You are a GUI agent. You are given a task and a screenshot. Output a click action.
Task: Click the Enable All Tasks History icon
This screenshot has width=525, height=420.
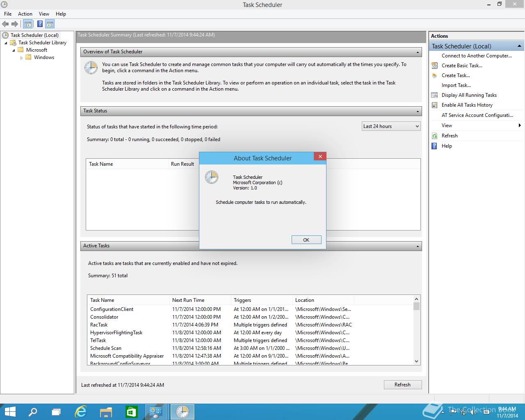click(434, 105)
